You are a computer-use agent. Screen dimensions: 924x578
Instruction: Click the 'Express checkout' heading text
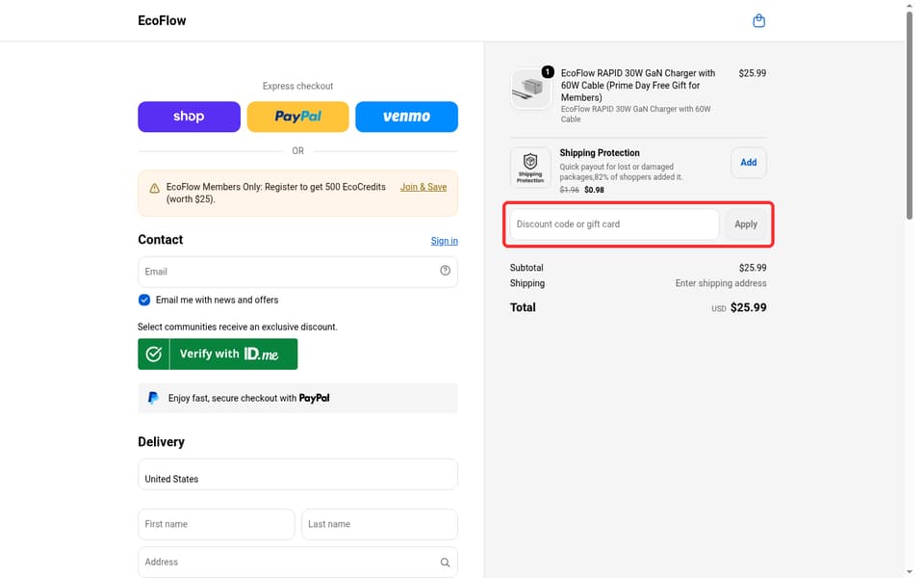click(297, 86)
